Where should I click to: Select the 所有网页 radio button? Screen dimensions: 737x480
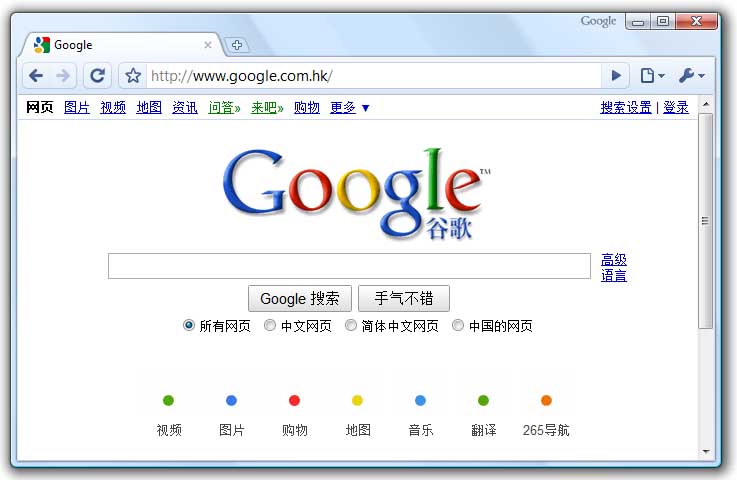pyautogui.click(x=189, y=325)
